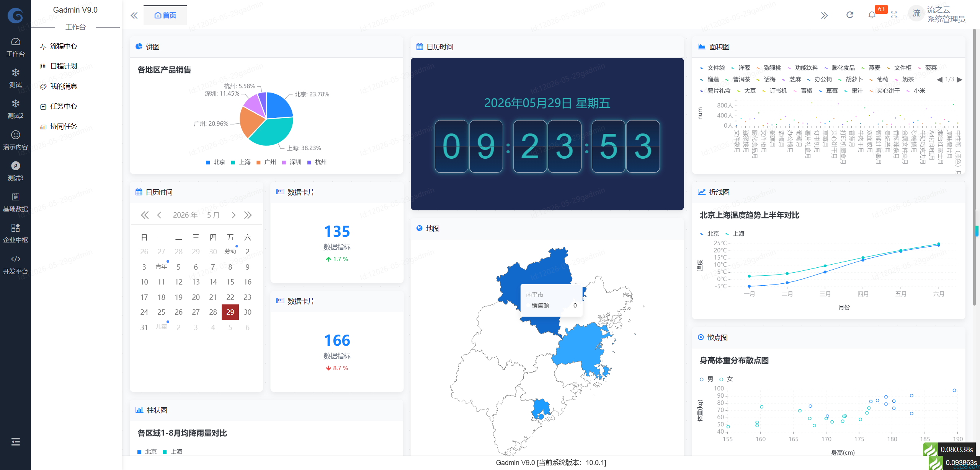Open the notification bell with 63 badge
The height and width of the screenshot is (470, 980).
pos(872,15)
